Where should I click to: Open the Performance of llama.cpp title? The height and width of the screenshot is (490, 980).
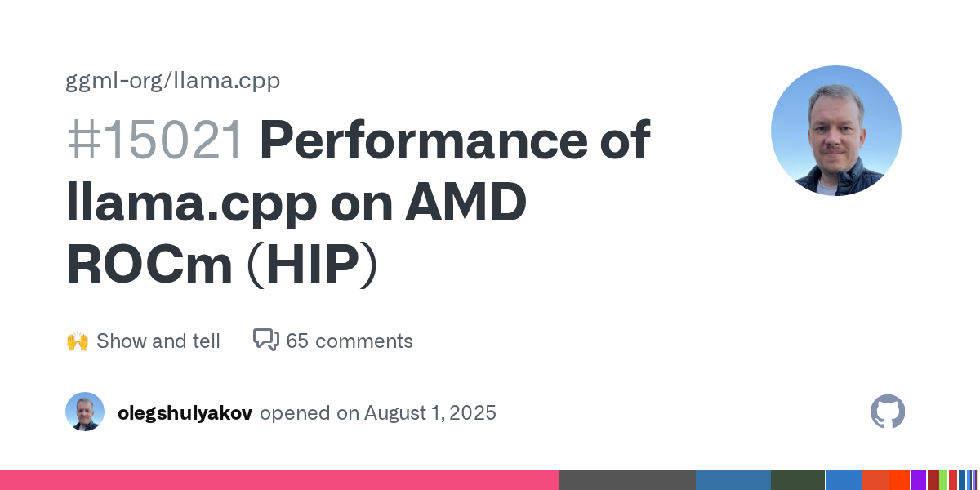(358, 203)
